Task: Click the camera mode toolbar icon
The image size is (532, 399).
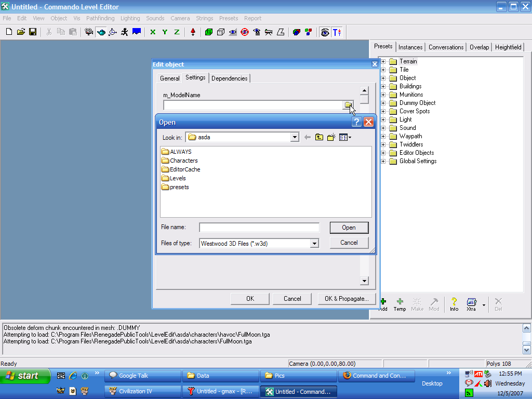Action: tap(89, 32)
